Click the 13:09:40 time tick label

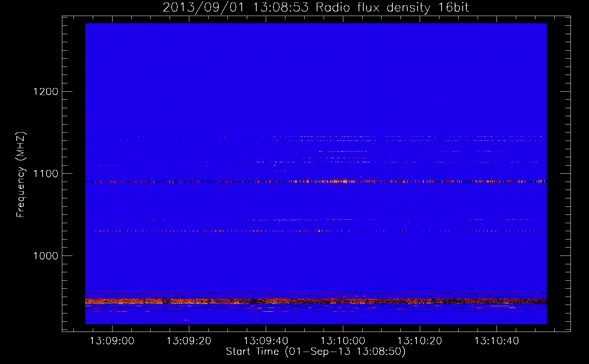click(266, 341)
